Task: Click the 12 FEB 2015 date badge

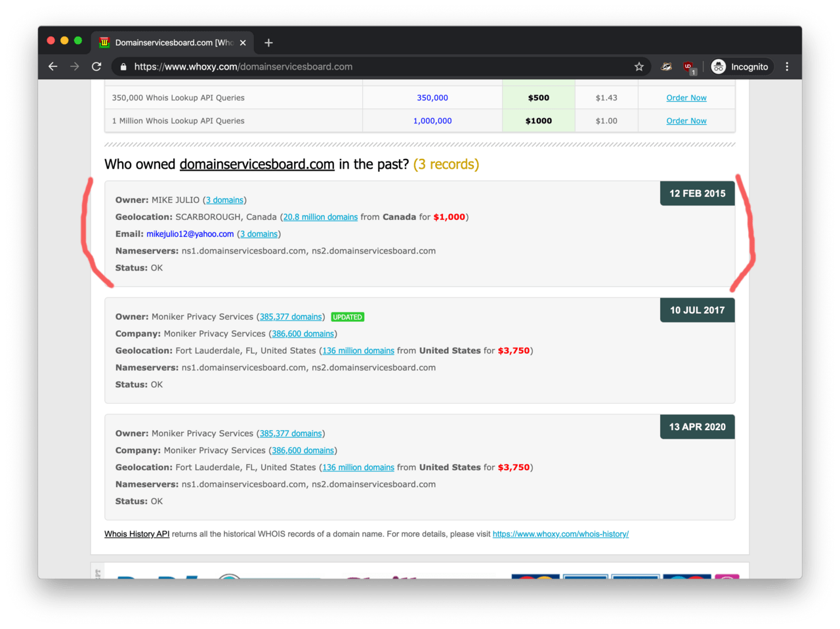Action: 698,194
